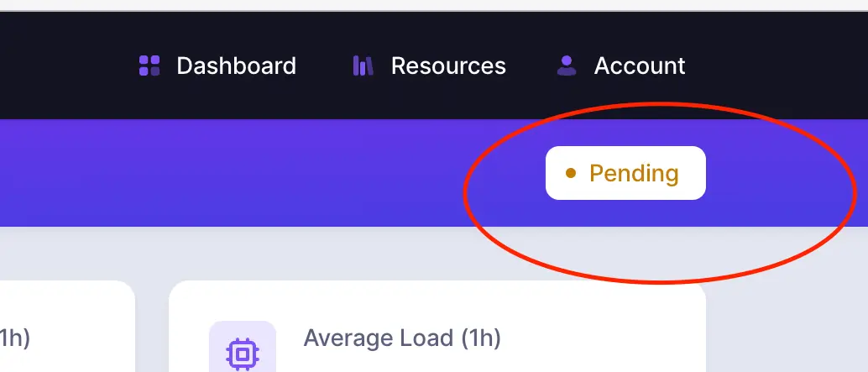Open the Dashboard navigation item
The image size is (868, 372).
click(236, 65)
